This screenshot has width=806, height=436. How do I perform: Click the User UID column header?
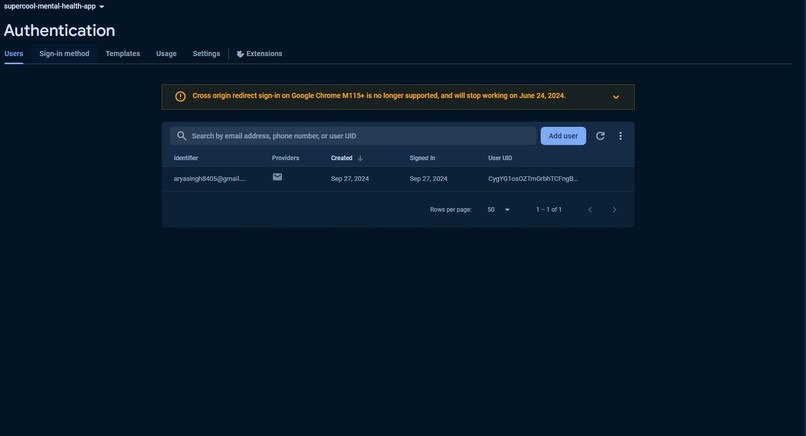click(x=500, y=158)
